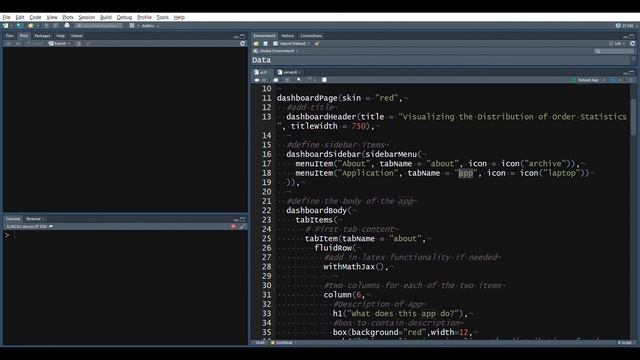Click the save icon in editor toolbar
This screenshot has width=640, height=360.
276,80
